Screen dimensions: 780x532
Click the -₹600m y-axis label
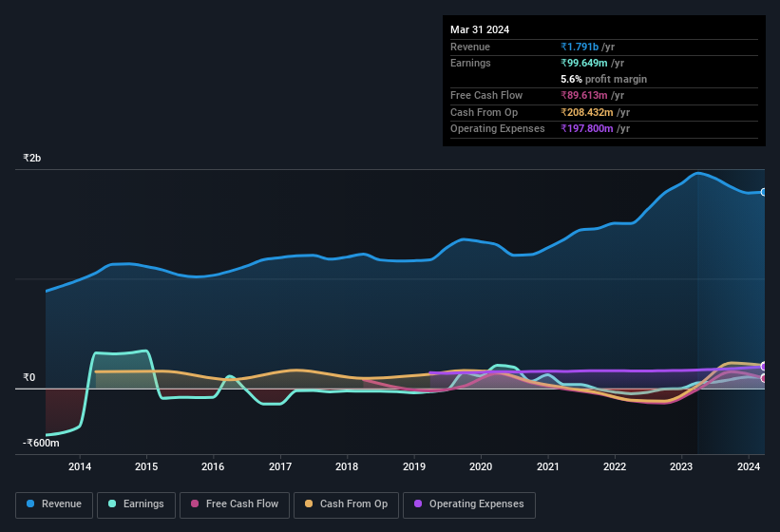[x=41, y=443]
